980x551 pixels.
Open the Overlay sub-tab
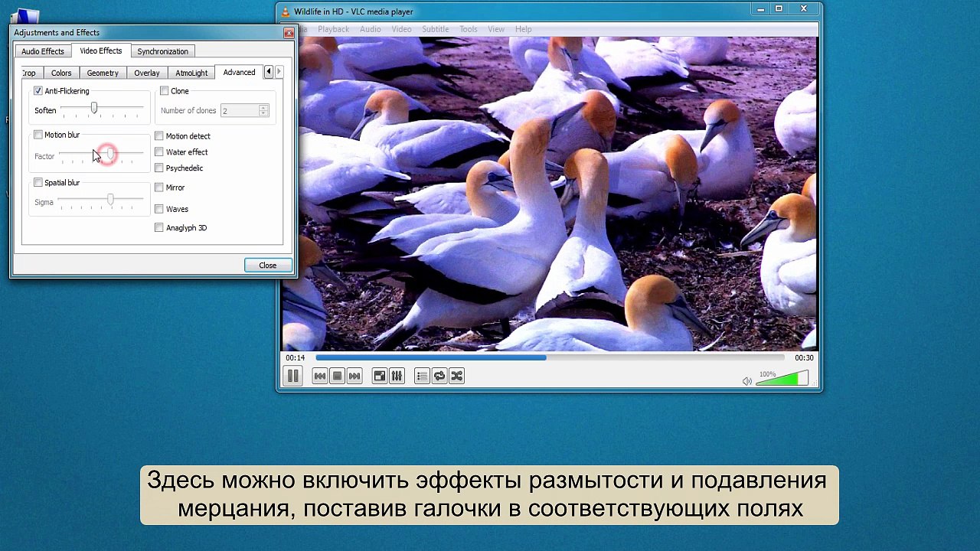click(x=147, y=73)
